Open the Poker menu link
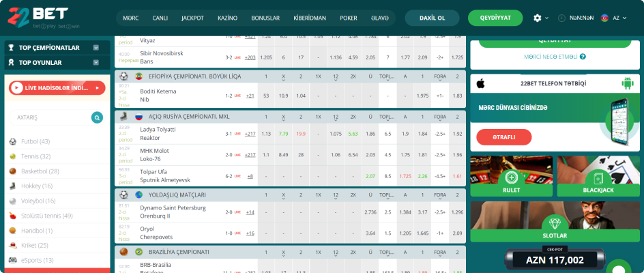The image size is (644, 273). tap(349, 18)
